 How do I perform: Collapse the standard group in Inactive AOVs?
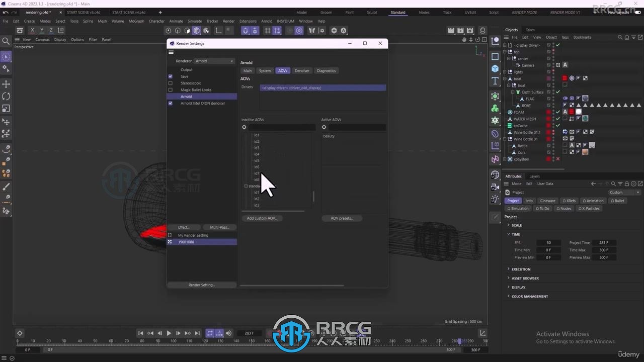coord(246,186)
